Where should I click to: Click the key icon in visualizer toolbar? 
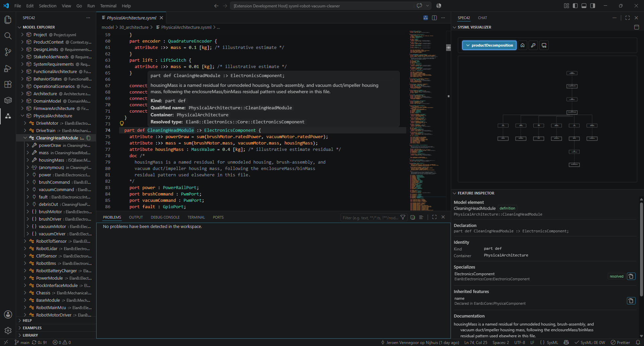[x=533, y=45]
